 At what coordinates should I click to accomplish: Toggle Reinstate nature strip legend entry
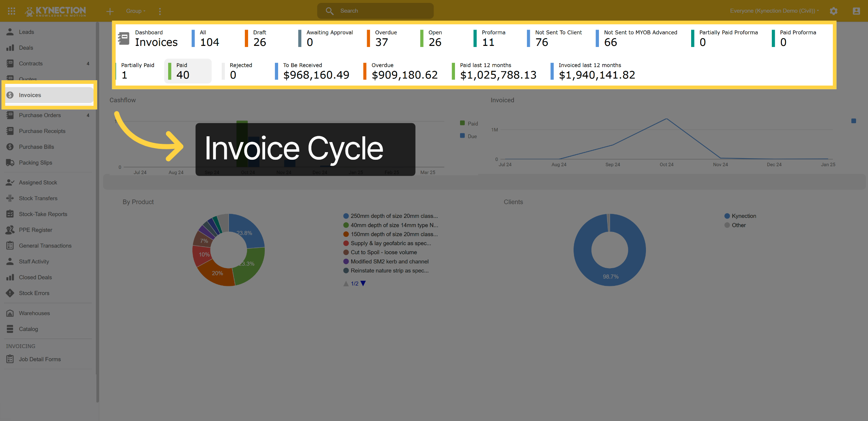pos(386,270)
